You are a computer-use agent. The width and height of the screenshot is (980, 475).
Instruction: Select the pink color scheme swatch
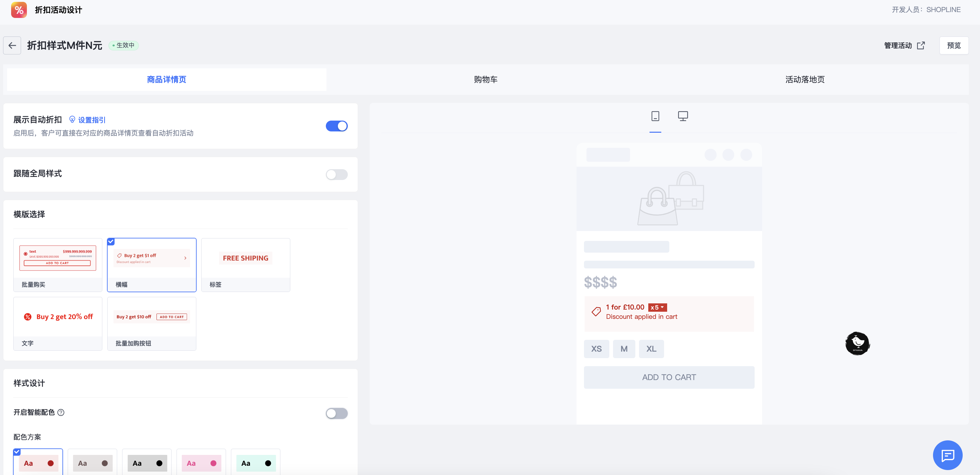[x=201, y=463]
